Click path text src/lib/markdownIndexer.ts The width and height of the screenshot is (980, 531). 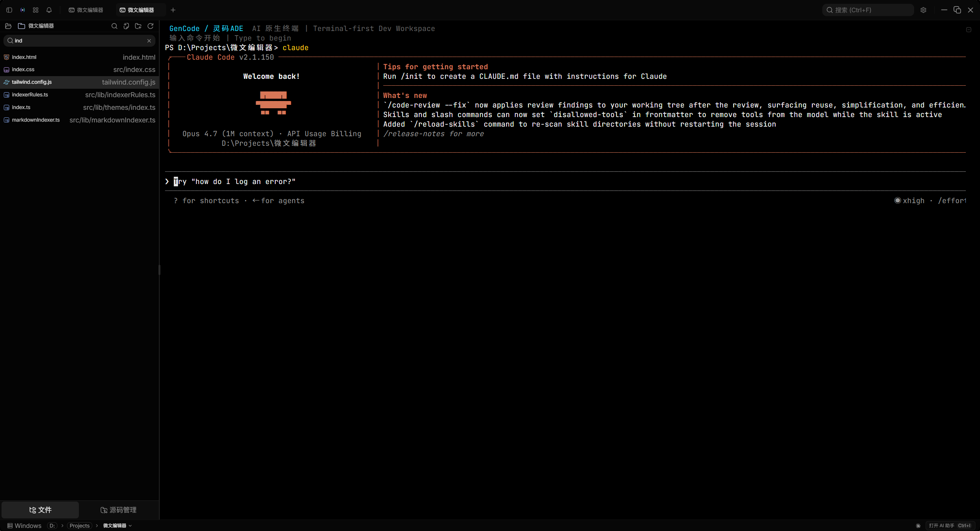pos(112,120)
